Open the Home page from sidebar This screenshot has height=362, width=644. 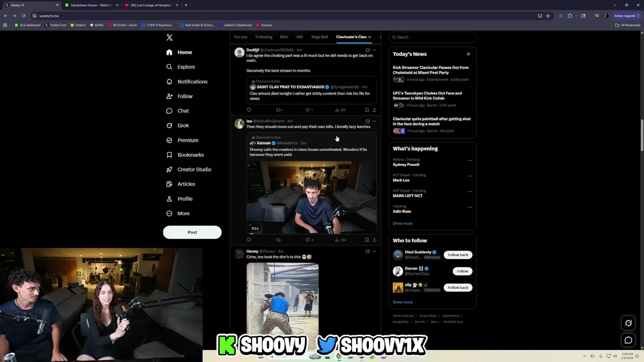click(180, 52)
